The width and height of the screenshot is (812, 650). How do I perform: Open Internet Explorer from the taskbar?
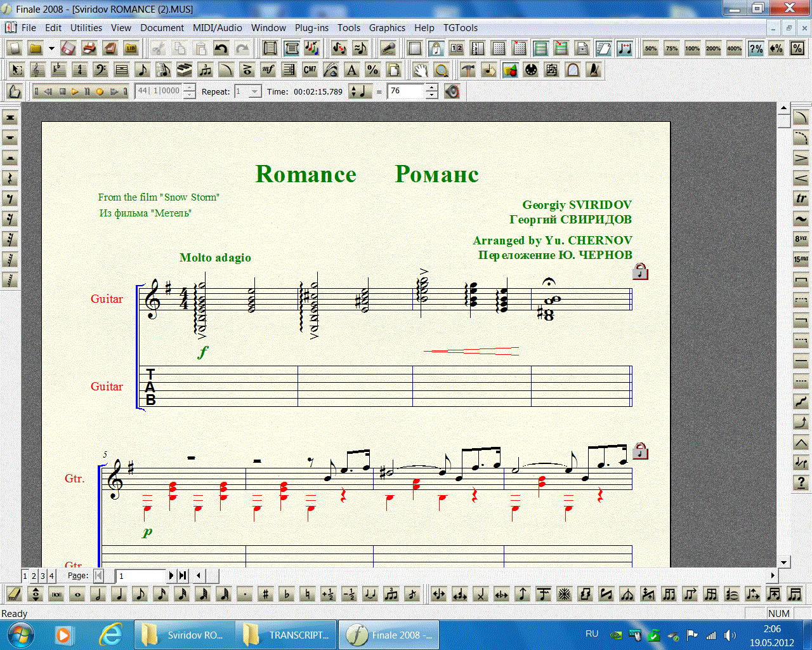(110, 635)
